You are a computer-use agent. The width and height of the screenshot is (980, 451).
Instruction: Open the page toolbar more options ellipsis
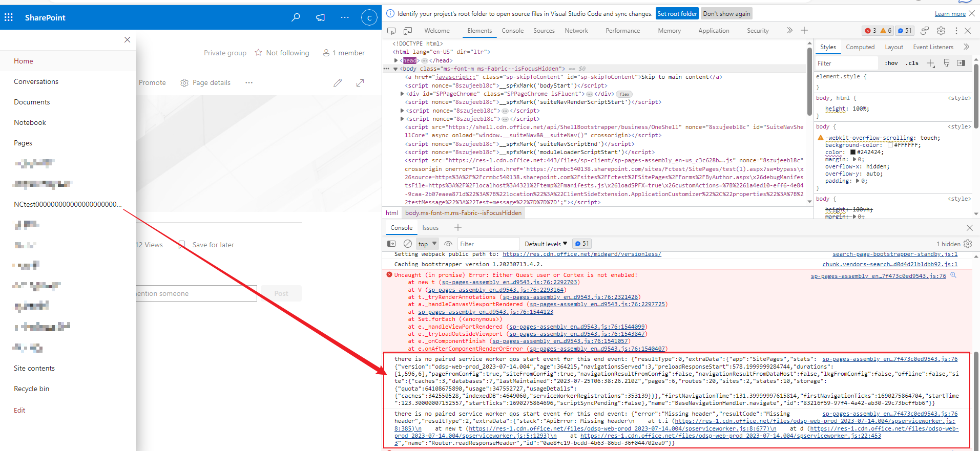[249, 82]
